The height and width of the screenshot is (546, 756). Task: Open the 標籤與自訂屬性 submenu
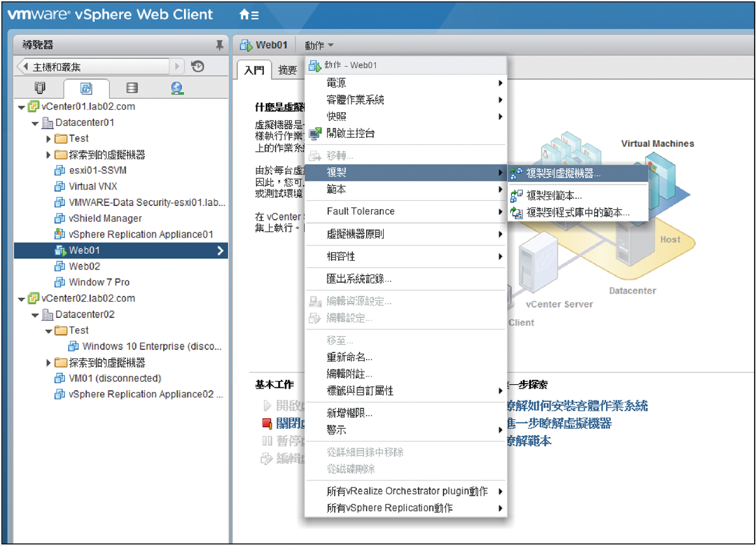(406, 391)
